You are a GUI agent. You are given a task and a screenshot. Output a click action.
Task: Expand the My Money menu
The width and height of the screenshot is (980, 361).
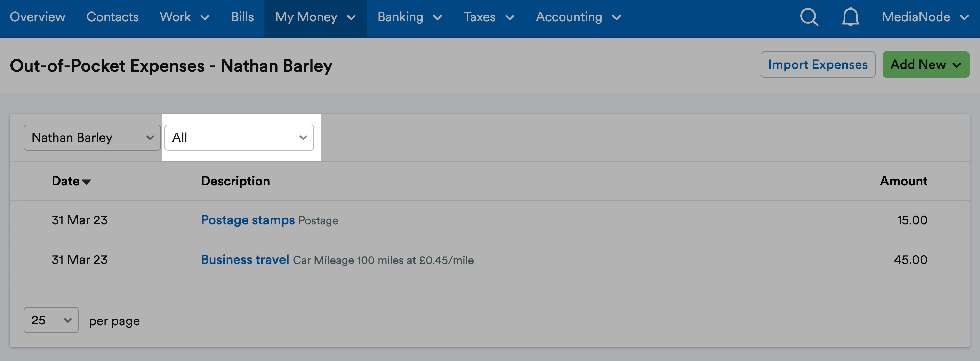315,17
